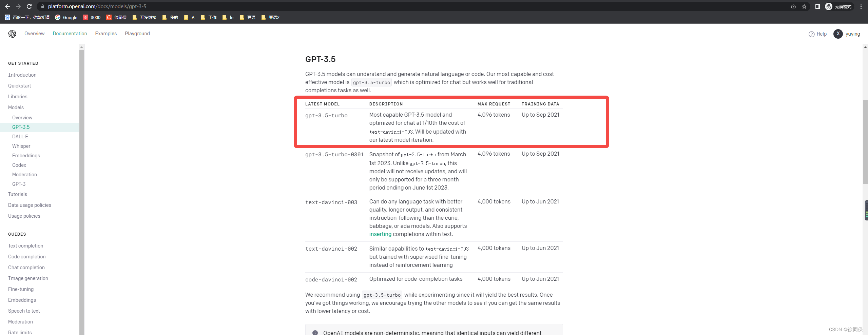Open Image generation guide
This screenshot has width=868, height=335.
[28, 278]
